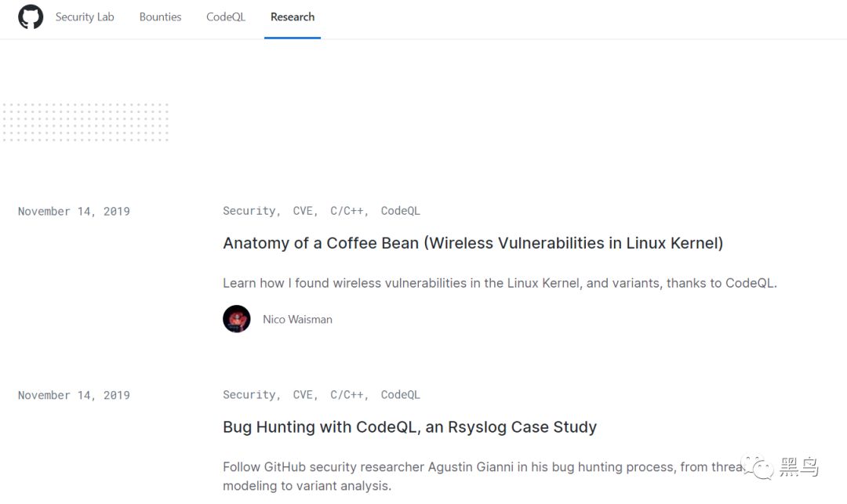Click the Rsyslog article date

click(x=74, y=396)
